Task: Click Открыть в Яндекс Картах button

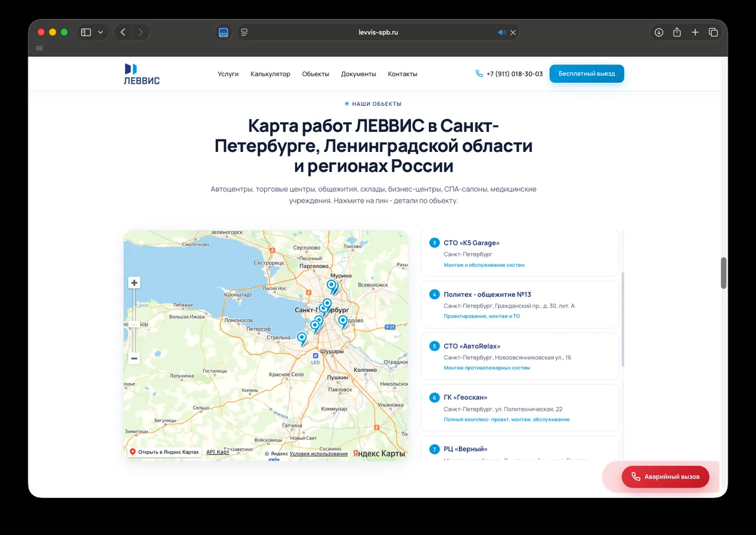Action: (x=164, y=452)
